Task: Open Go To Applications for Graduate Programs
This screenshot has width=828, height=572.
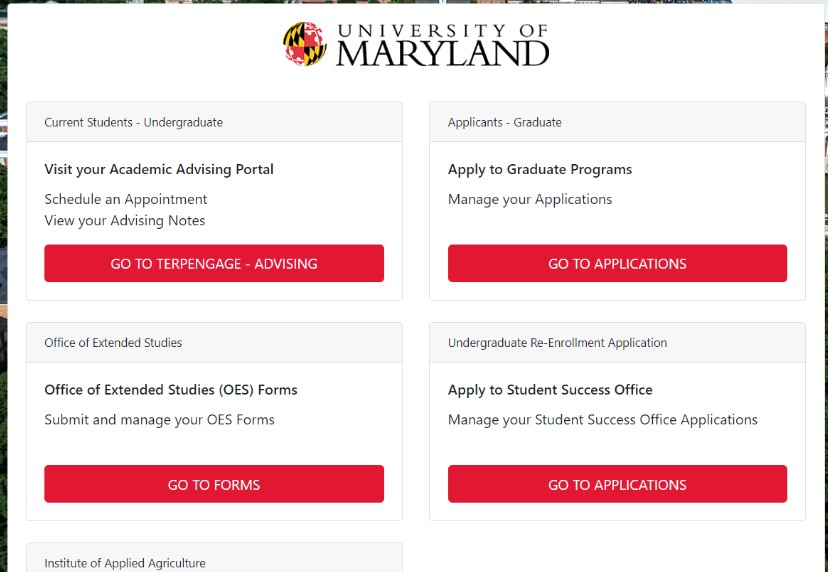Action: pyautogui.click(x=617, y=263)
